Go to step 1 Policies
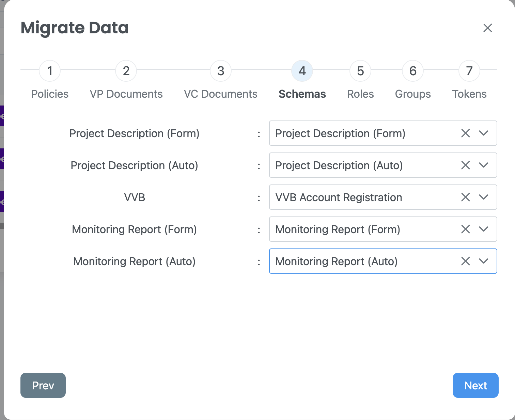This screenshot has height=420, width=515. pos(50,71)
